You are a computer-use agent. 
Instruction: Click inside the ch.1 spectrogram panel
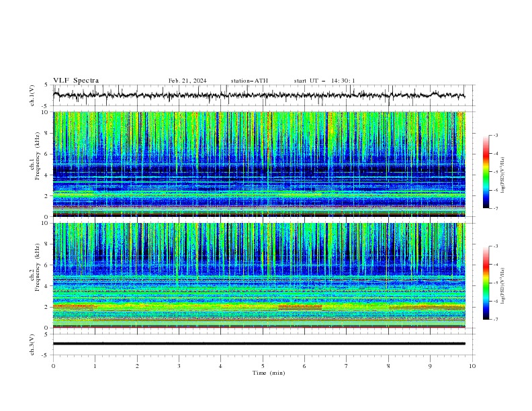click(259, 164)
